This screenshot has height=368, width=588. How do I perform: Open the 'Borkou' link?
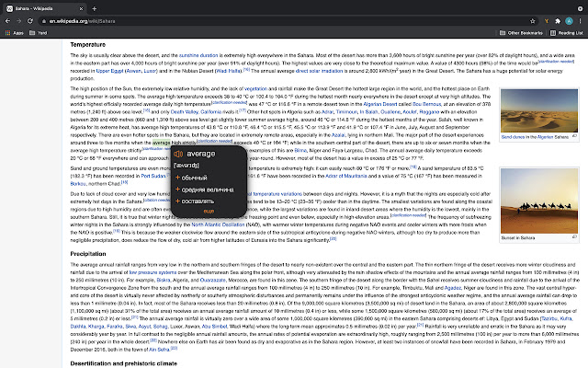(78, 184)
